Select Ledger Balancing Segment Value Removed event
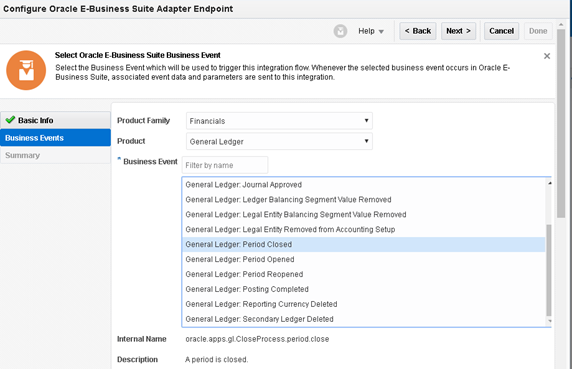The height and width of the screenshot is (369, 572). tap(363, 200)
